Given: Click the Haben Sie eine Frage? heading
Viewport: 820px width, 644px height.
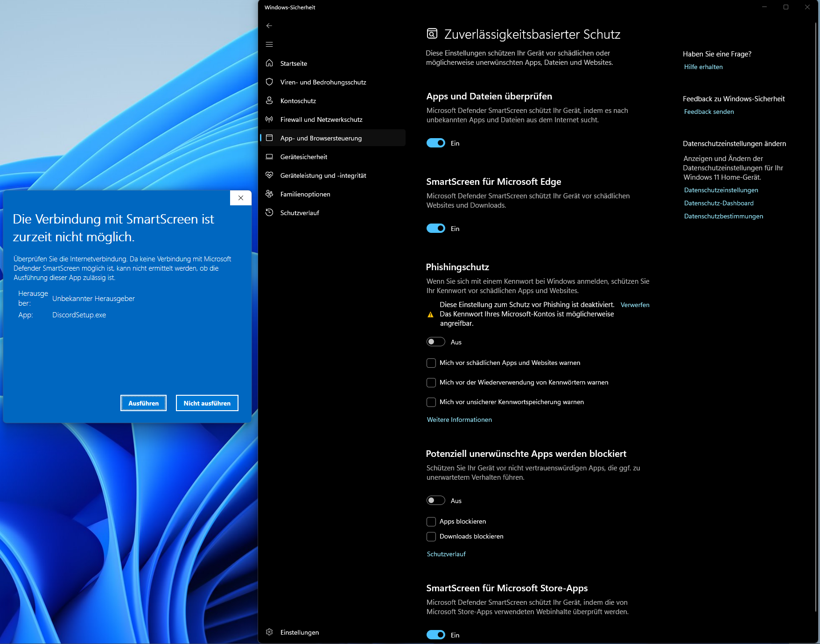Looking at the screenshot, I should coord(717,54).
